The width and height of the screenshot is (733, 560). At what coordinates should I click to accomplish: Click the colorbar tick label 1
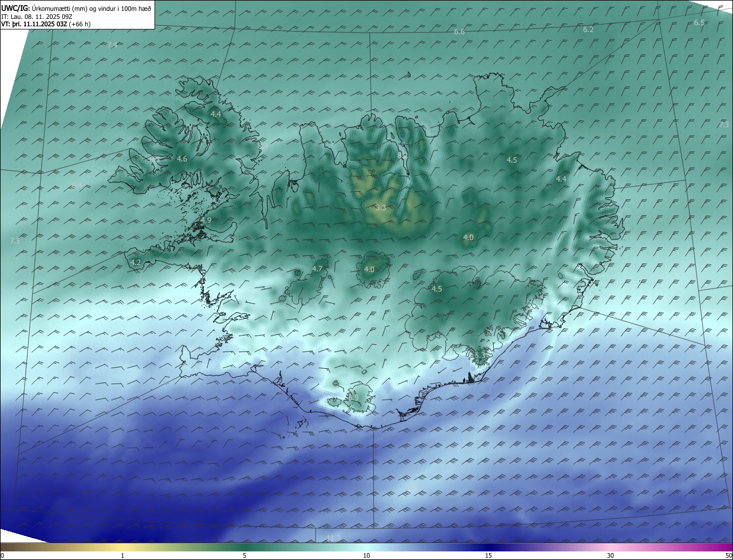coord(123,555)
